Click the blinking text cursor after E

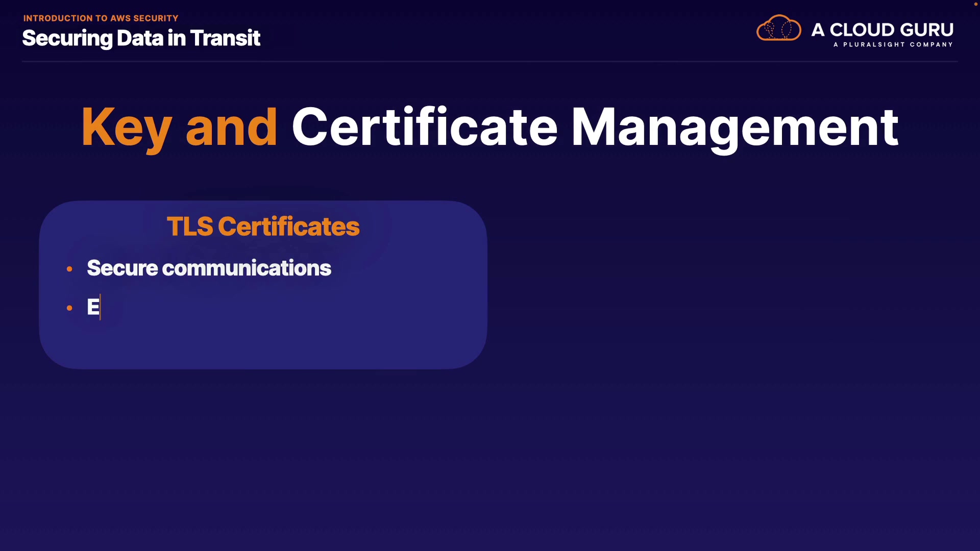click(x=101, y=307)
